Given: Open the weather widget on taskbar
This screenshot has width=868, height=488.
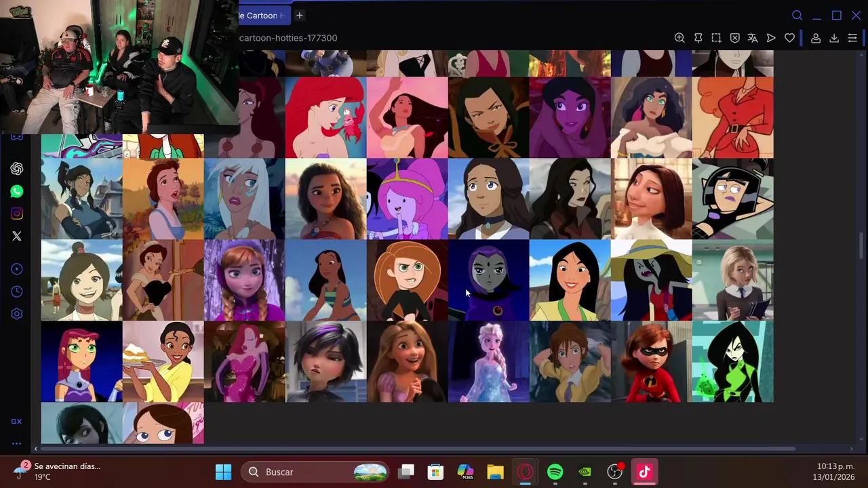Looking at the screenshot, I should (58, 472).
